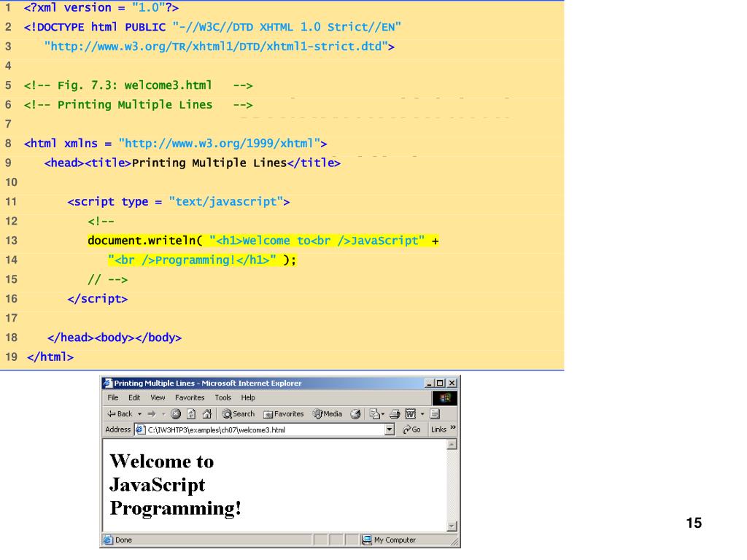
Task: Click the scroll down arrow in browser
Action: [x=452, y=526]
